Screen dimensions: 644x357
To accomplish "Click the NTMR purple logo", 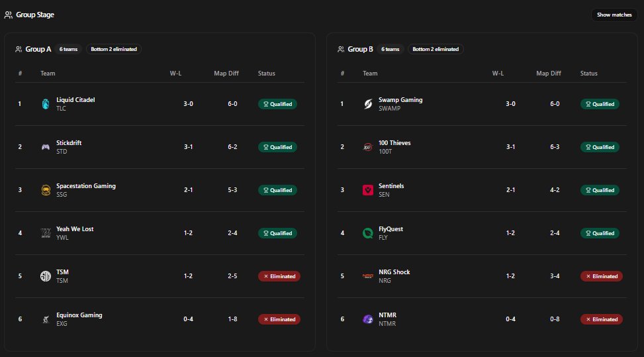I will [x=368, y=319].
